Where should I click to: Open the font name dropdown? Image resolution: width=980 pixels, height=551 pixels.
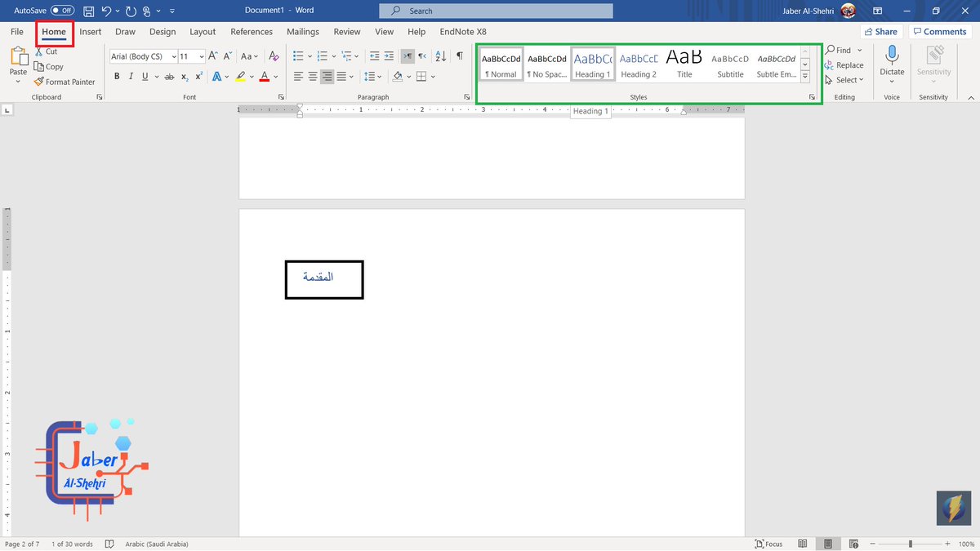pyautogui.click(x=174, y=56)
